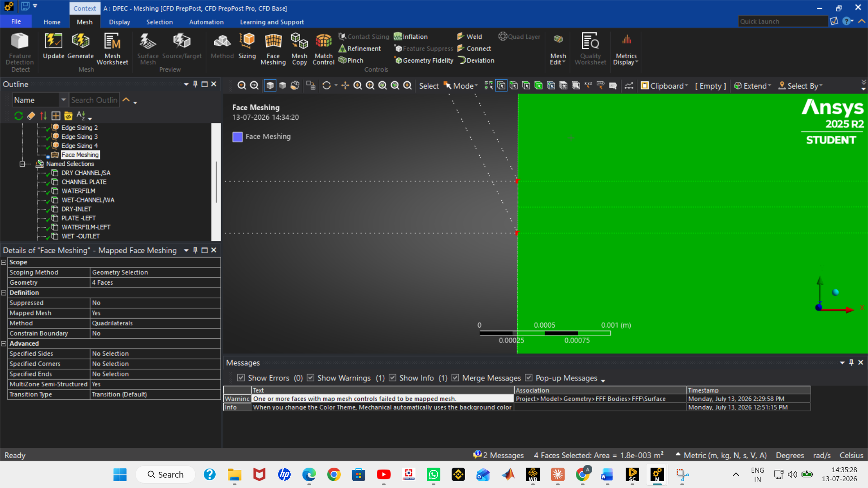Open Ansys Meshing from the taskbar
This screenshot has width=868, height=488.
657,474
